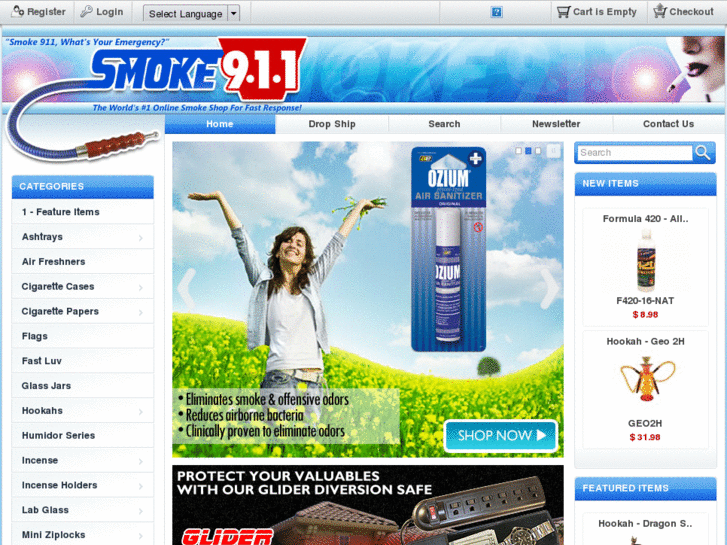Open the Cigarette Papers category
This screenshot has width=727, height=545.
pos(83,311)
